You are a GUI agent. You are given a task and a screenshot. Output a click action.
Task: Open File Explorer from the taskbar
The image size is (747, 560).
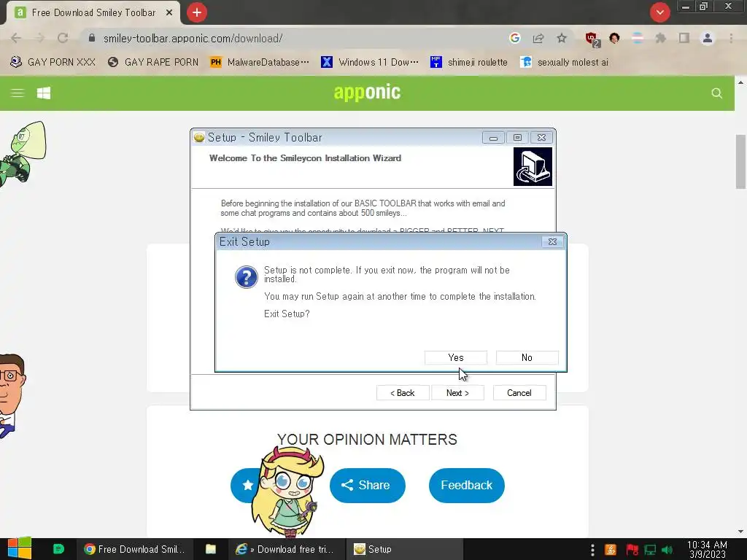[211, 550]
